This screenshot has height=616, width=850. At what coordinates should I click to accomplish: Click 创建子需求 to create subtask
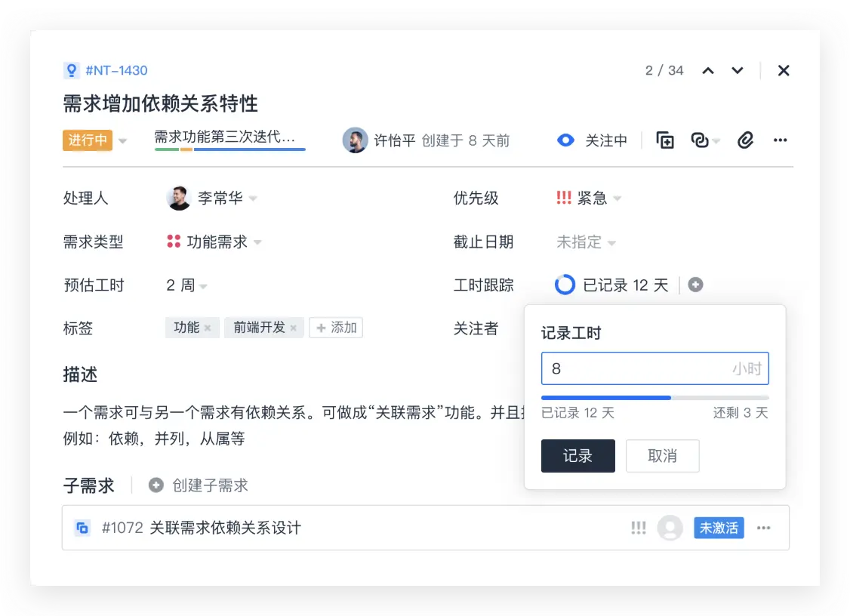[208, 485]
